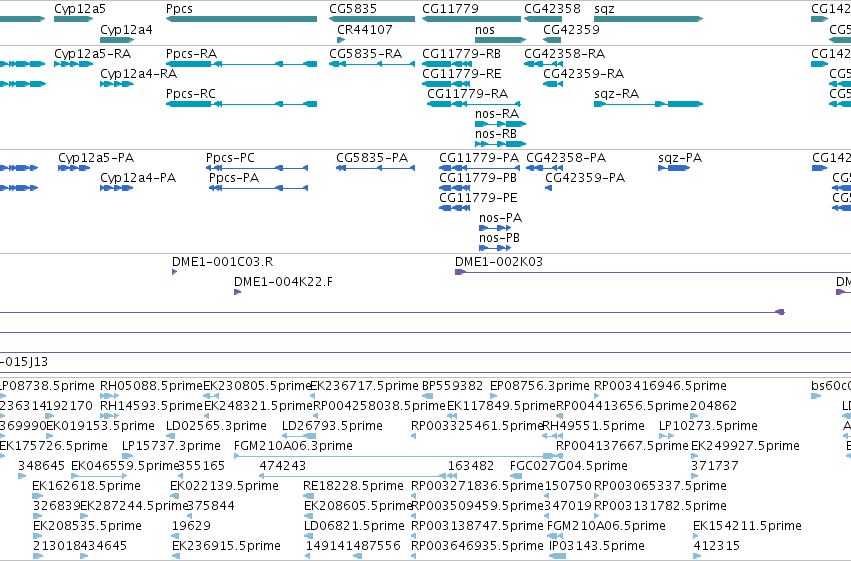This screenshot has width=851, height=561.
Task: Select the Ppcs-PC protein label
Action: (x=230, y=158)
